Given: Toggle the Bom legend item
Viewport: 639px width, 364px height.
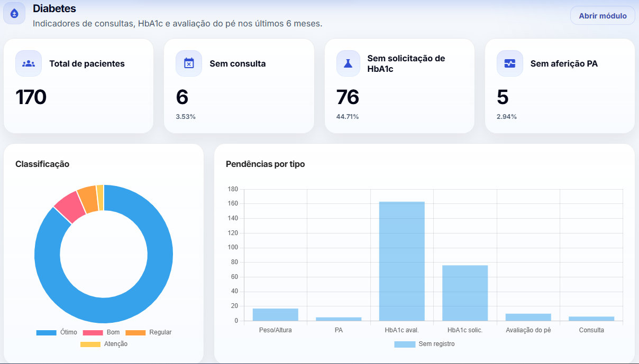Looking at the screenshot, I should click(101, 332).
